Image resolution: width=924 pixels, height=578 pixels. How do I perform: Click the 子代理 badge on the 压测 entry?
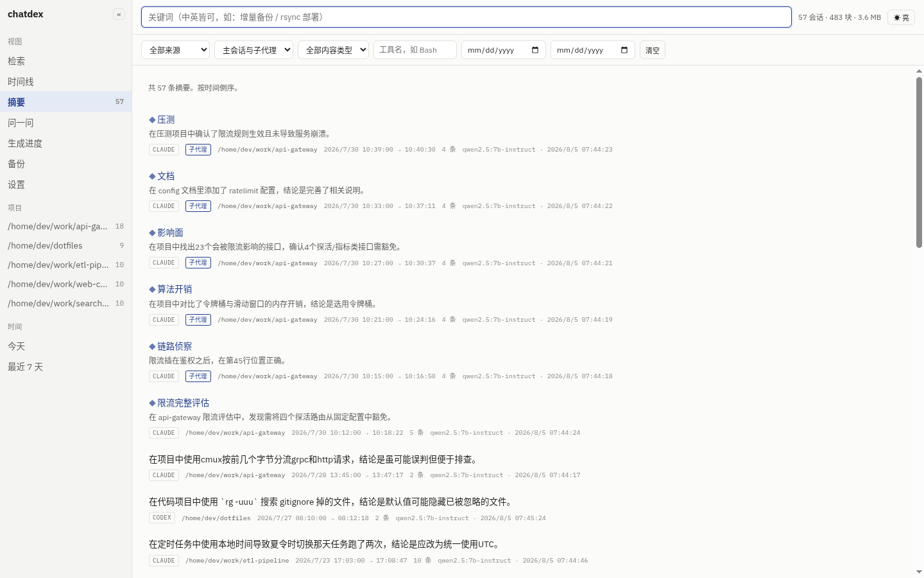click(x=198, y=150)
